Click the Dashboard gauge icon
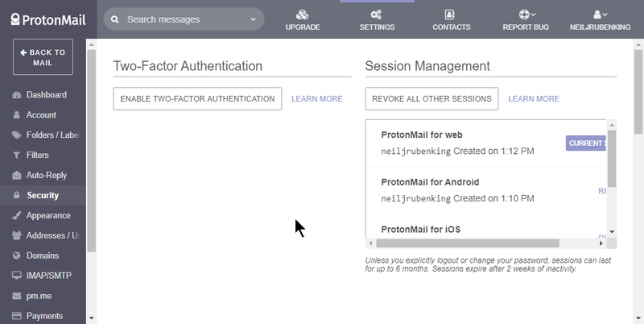 tap(16, 95)
